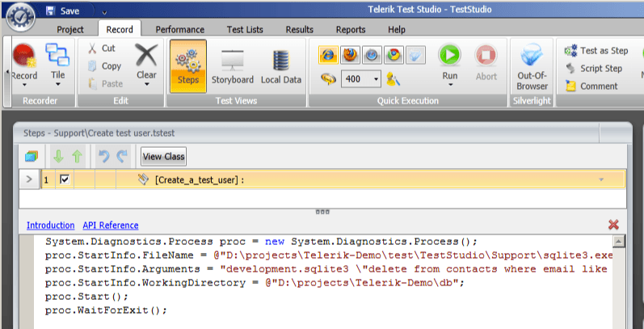Expand the Clear dropdown arrow
This screenshot has width=644, height=329.
tap(146, 85)
